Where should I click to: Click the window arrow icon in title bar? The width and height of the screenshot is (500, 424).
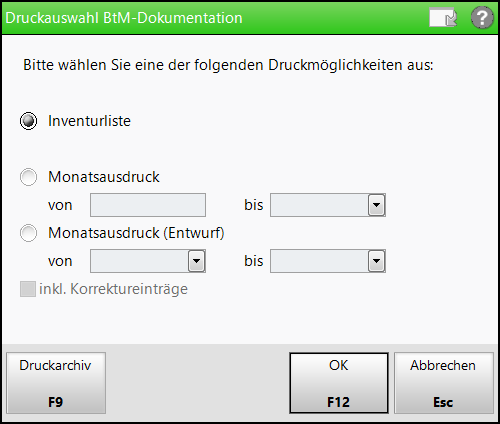point(443,17)
